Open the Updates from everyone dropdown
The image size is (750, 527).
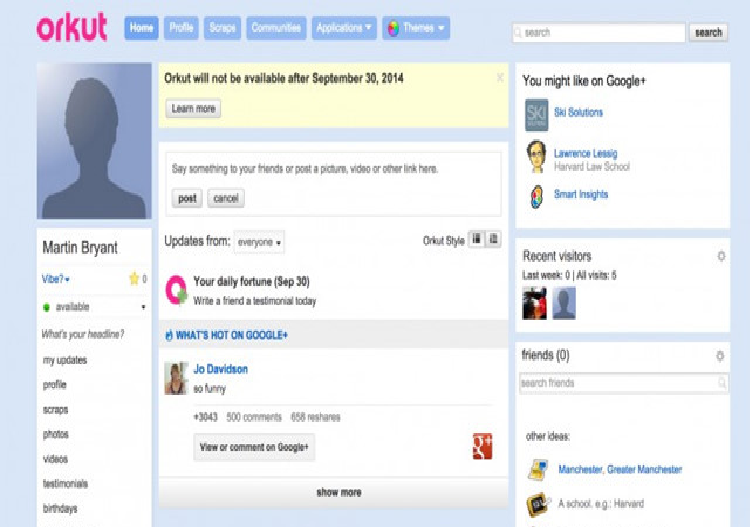pyautogui.click(x=259, y=242)
